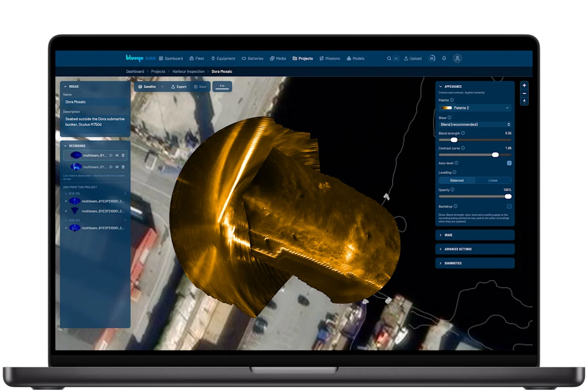Toggle visibility of non-highlighted recording
Screen dimensions: 588x392
click(117, 167)
